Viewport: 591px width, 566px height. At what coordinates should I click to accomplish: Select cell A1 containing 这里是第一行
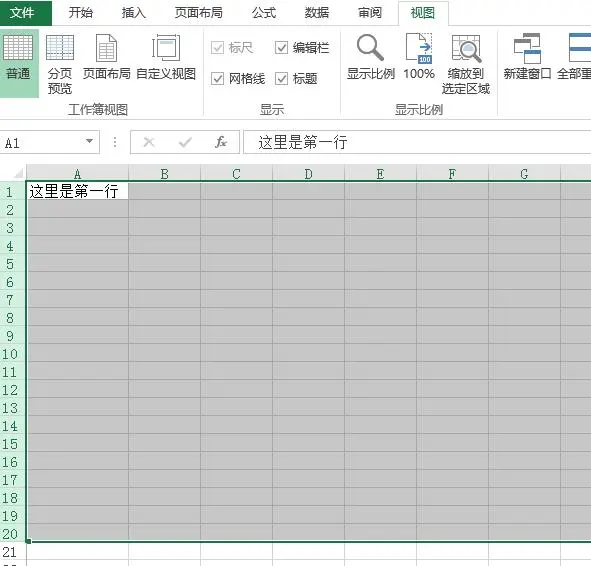77,191
